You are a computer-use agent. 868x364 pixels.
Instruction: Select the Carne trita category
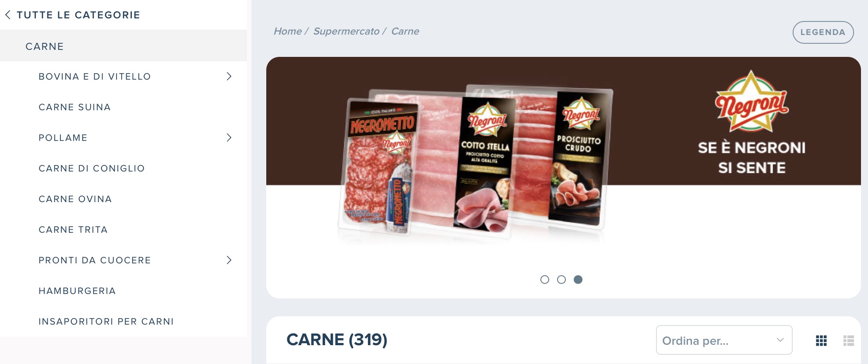[73, 230]
